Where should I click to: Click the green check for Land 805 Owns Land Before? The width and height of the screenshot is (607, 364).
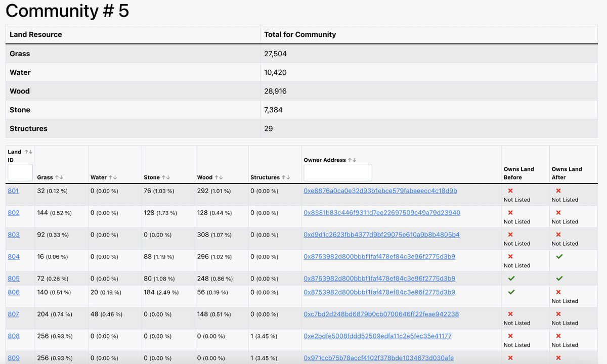511,278
